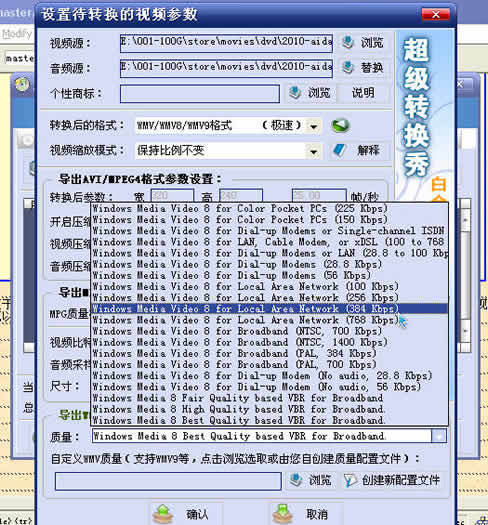
Task: Select Local Area Network (100 Kbps) option
Action: [x=270, y=286]
